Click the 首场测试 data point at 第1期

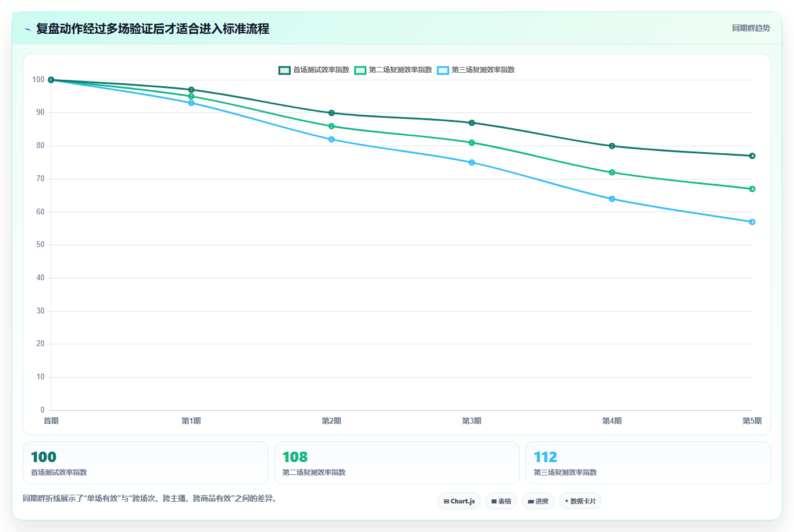(x=191, y=90)
